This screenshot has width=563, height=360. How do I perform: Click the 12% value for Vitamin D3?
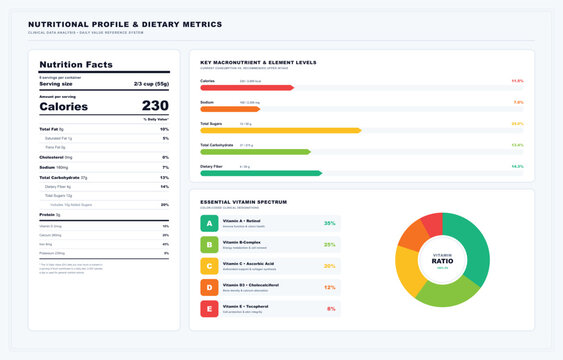coord(330,287)
